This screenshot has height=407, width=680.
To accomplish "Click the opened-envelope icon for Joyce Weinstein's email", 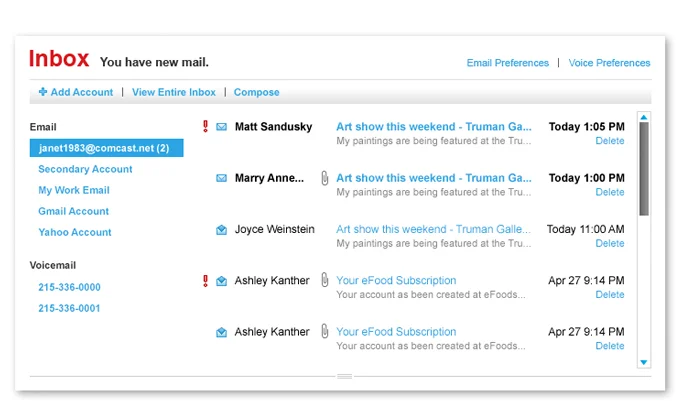I will (x=221, y=230).
